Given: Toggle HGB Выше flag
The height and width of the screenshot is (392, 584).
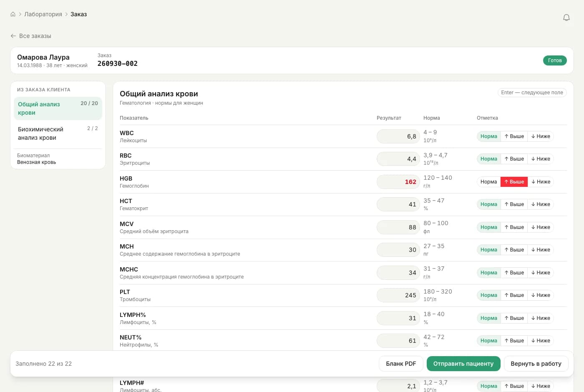Looking at the screenshot, I should [514, 182].
